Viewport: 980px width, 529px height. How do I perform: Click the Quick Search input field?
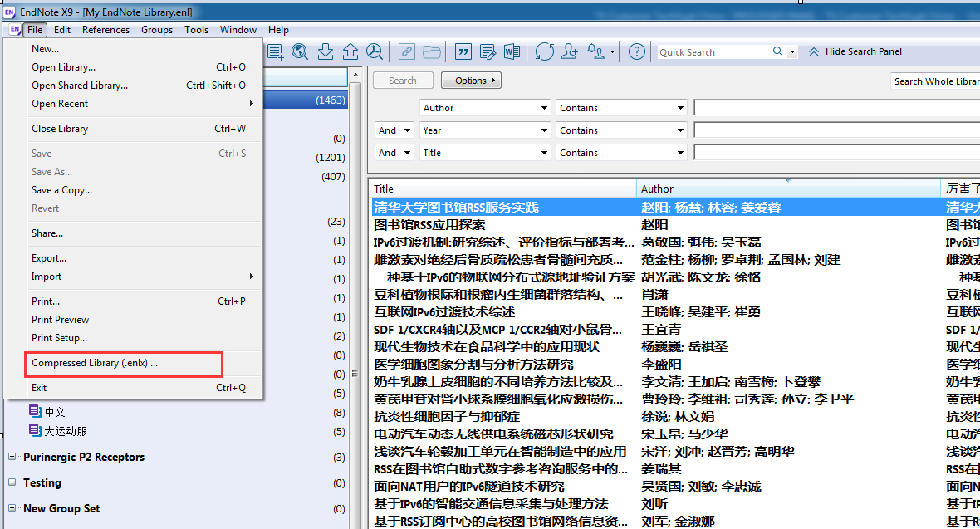click(x=714, y=51)
